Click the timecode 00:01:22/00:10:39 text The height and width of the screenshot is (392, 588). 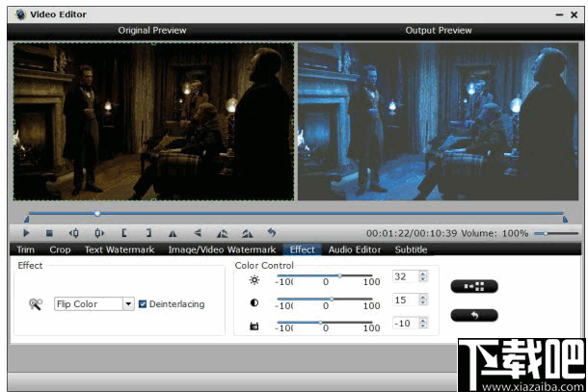pyautogui.click(x=412, y=233)
